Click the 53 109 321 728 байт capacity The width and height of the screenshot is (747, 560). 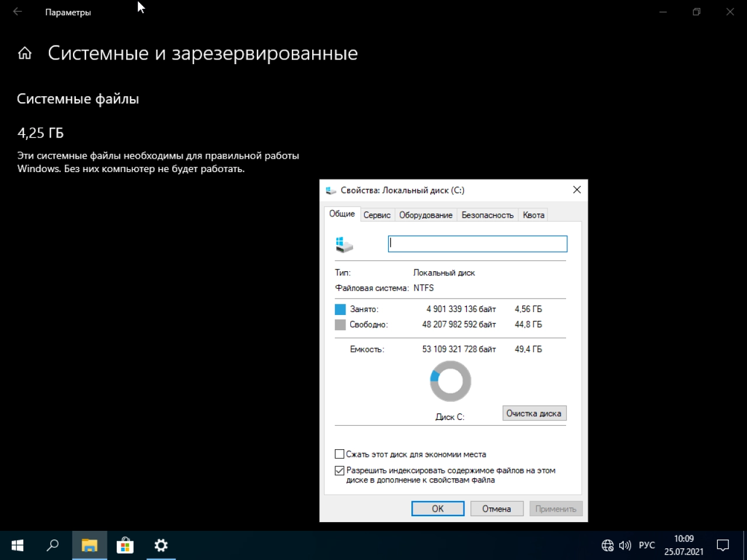(x=459, y=349)
